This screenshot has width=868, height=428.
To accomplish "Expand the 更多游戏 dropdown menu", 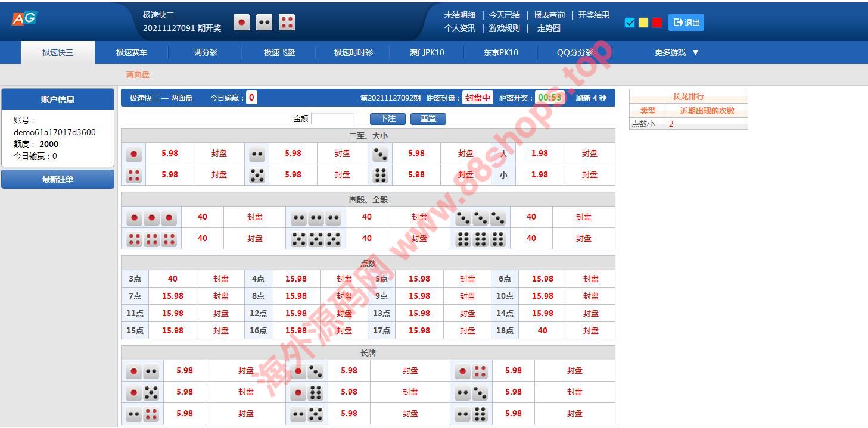I will [x=676, y=52].
